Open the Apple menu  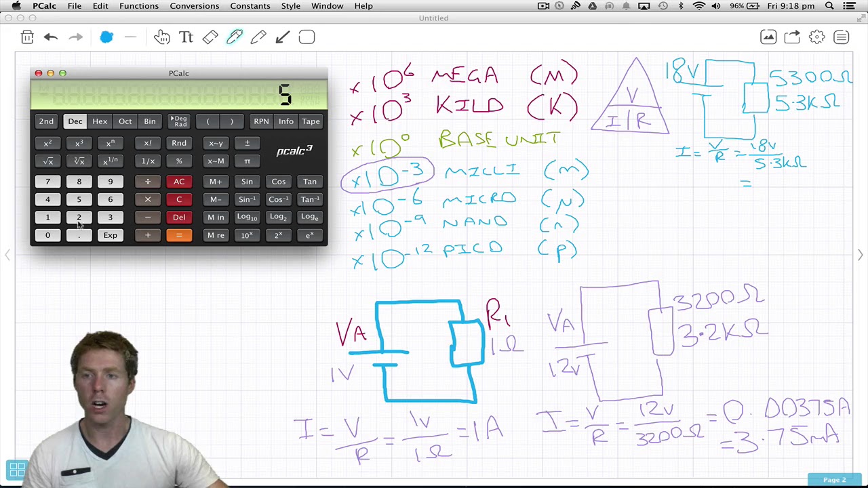16,6
